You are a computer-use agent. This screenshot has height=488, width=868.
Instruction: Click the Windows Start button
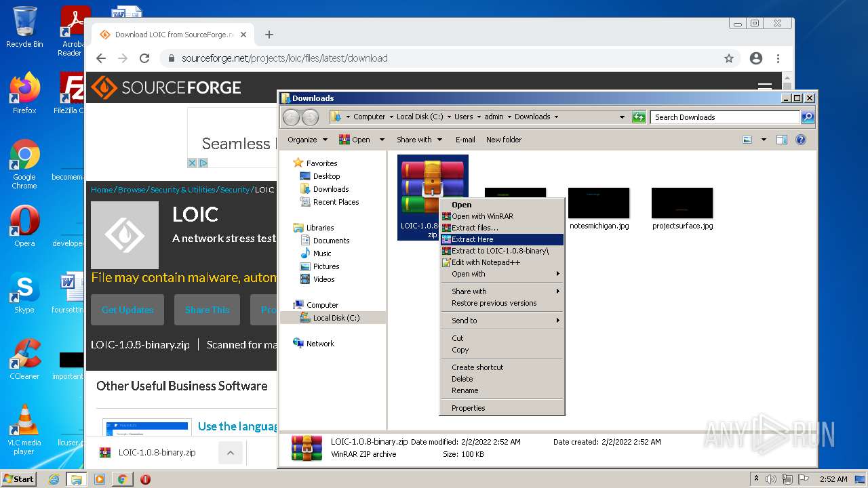19,479
